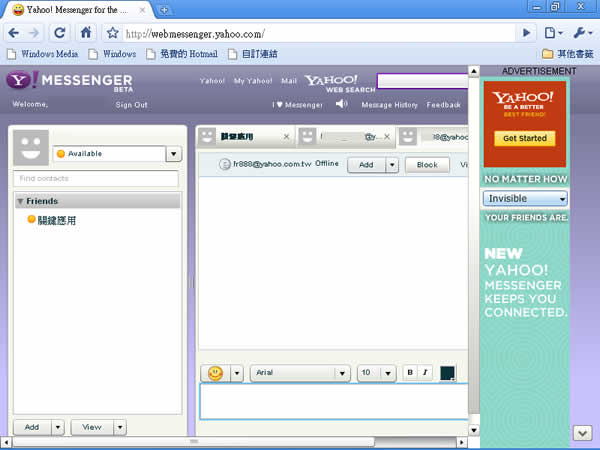Open the Invisible dropdown in the ad
Viewport: 600px width, 450px height.
pyautogui.click(x=525, y=199)
